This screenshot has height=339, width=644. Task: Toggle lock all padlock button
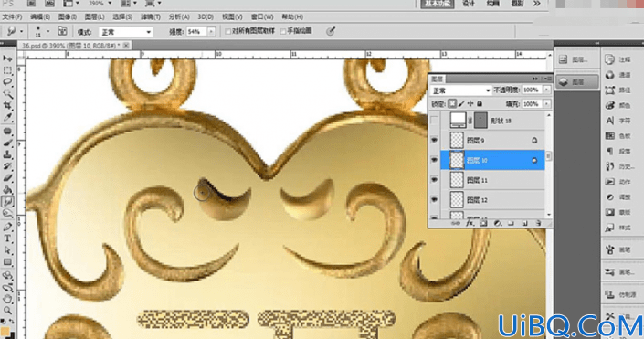(x=480, y=104)
